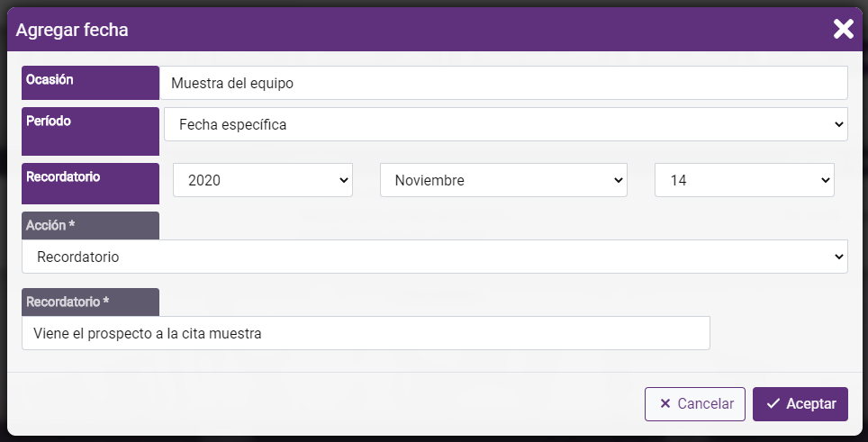This screenshot has height=442, width=868.
Task: Open the year dropdown showing 2020
Action: (x=262, y=180)
